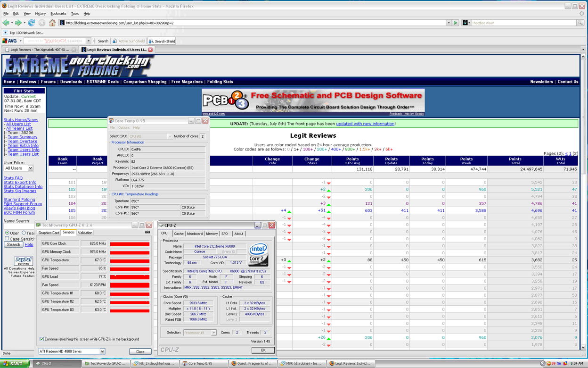The image size is (588, 368).
Task: Click the AVG toolbar logo
Action: (9, 41)
